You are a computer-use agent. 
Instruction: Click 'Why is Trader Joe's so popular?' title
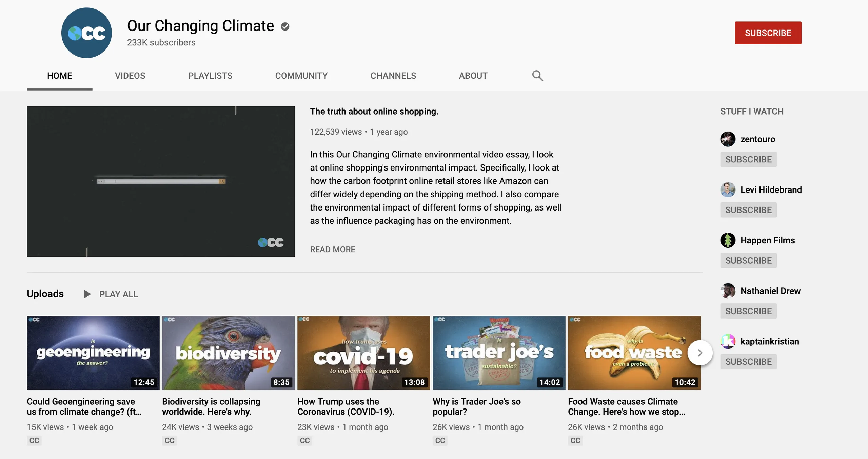click(x=476, y=406)
